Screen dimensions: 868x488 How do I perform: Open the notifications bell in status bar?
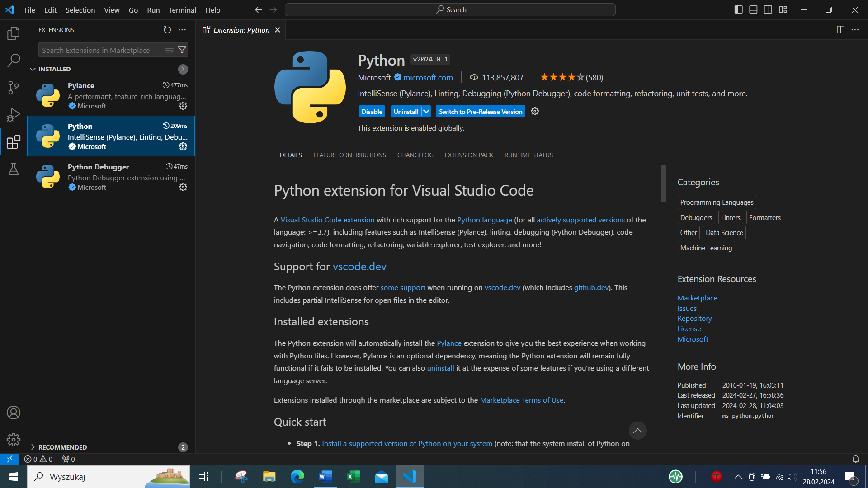click(x=856, y=459)
